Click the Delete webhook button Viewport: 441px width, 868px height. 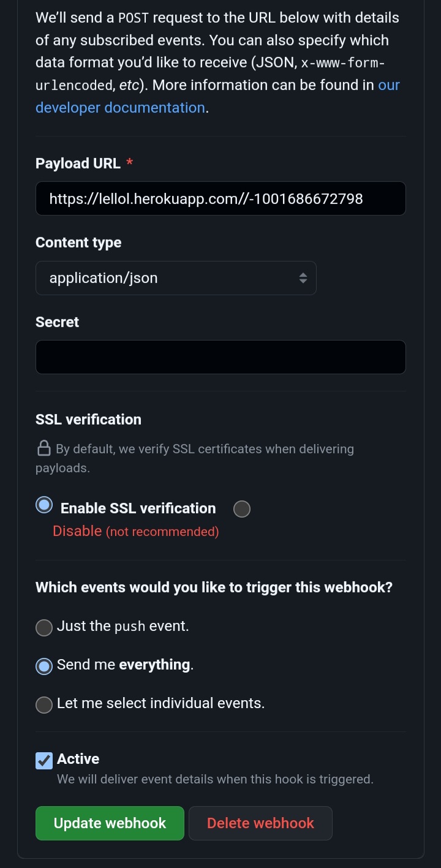click(260, 823)
